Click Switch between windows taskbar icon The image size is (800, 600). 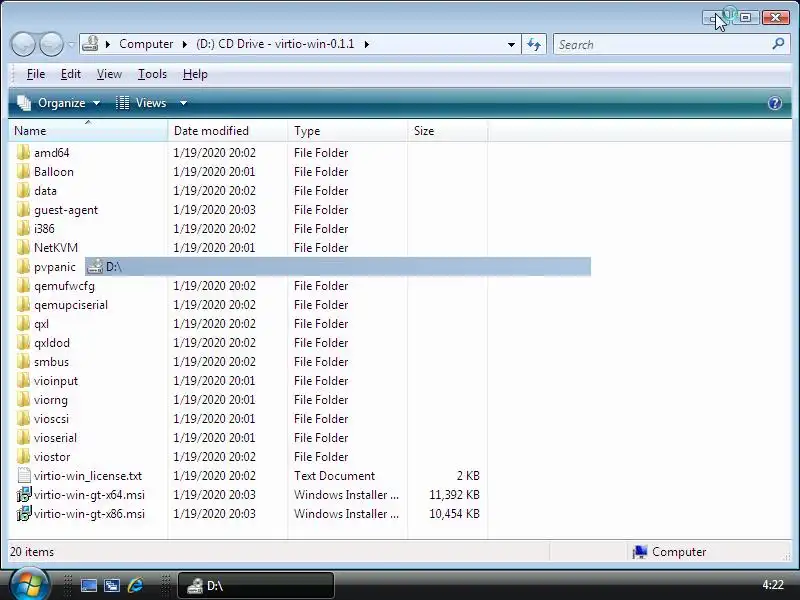click(x=112, y=585)
